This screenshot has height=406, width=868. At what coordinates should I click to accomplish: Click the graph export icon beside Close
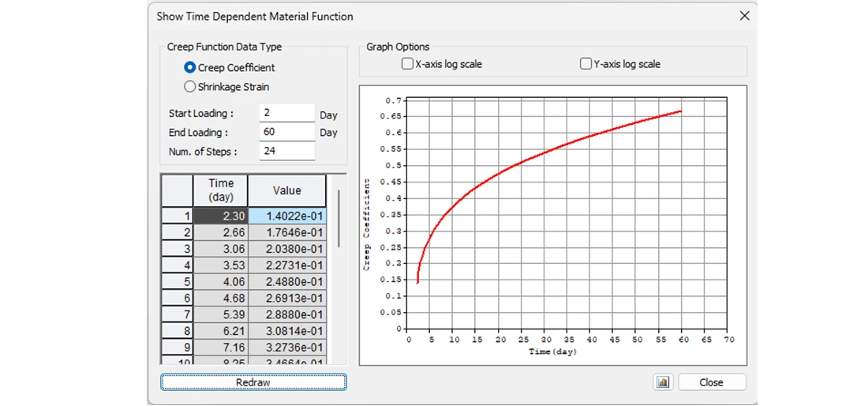[x=662, y=382]
